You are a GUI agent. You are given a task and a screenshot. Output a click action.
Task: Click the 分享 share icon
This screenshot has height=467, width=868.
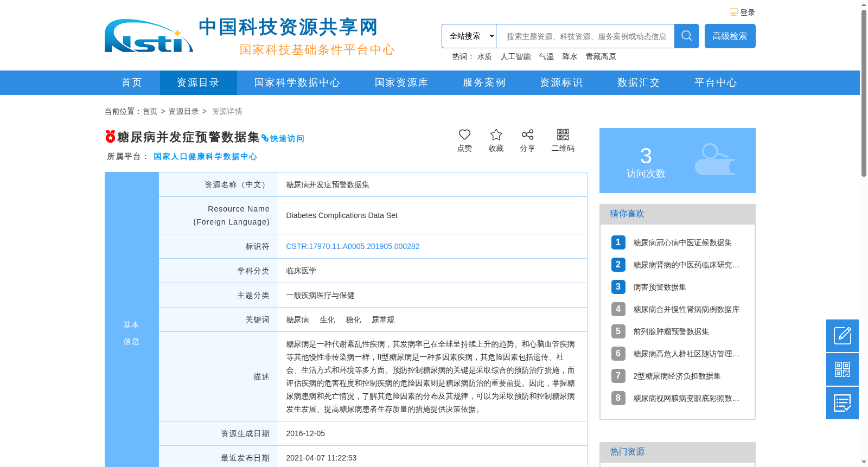point(527,135)
